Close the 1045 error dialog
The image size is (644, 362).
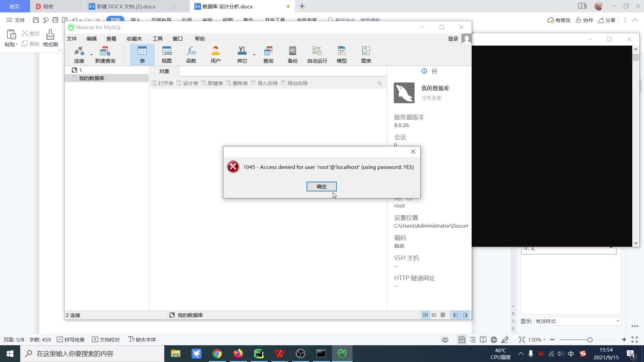[x=413, y=152]
